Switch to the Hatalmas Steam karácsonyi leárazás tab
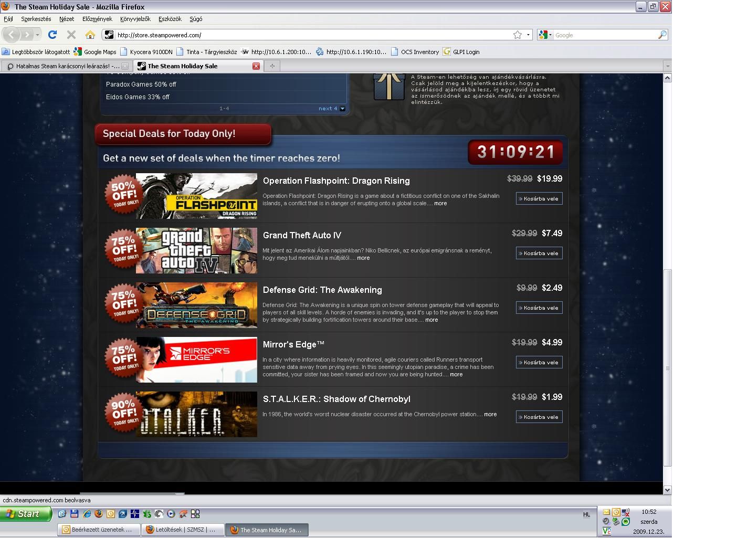Image resolution: width=748 pixels, height=560 pixels. coord(67,66)
